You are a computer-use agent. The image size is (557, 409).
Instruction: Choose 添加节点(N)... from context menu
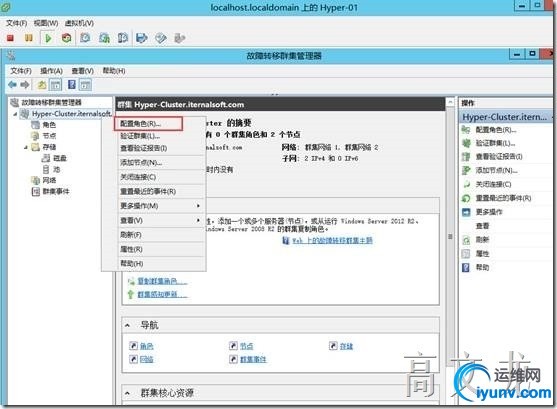[x=141, y=163]
